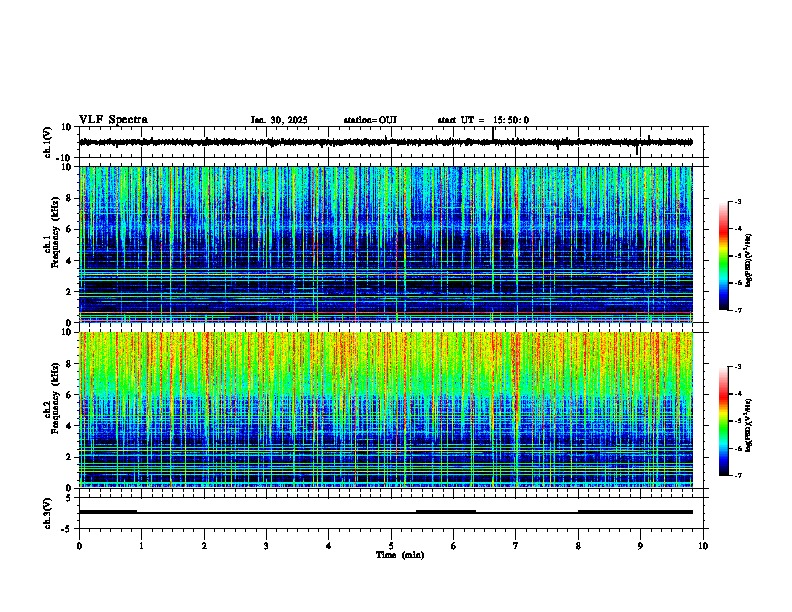Viewport: 792px width, 612px height.
Task: Click tick label "0" on the time axis
Action: click(x=79, y=546)
